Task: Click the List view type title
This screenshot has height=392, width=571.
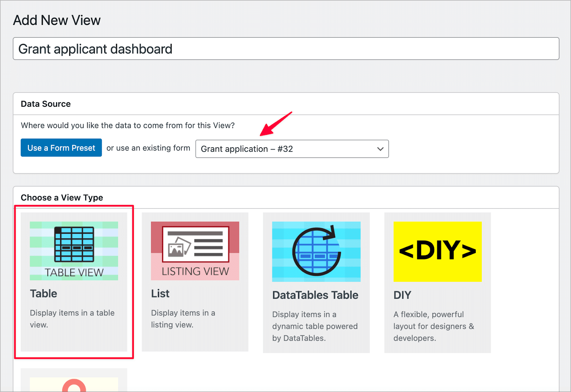Action: 160,294
